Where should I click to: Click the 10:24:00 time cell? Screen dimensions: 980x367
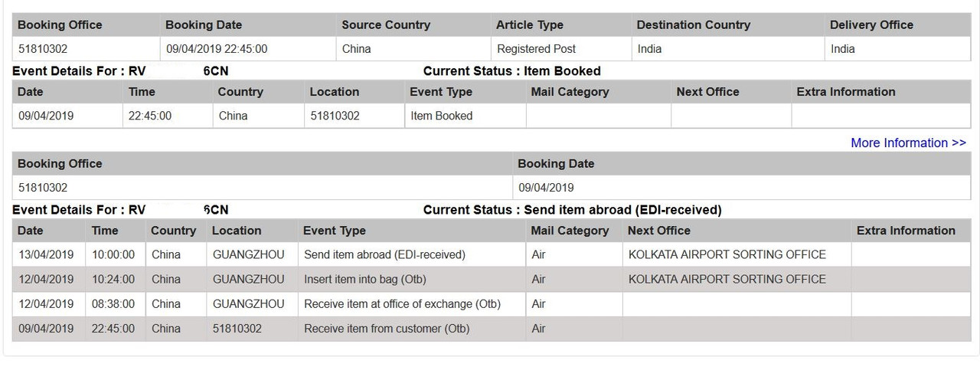click(x=115, y=279)
